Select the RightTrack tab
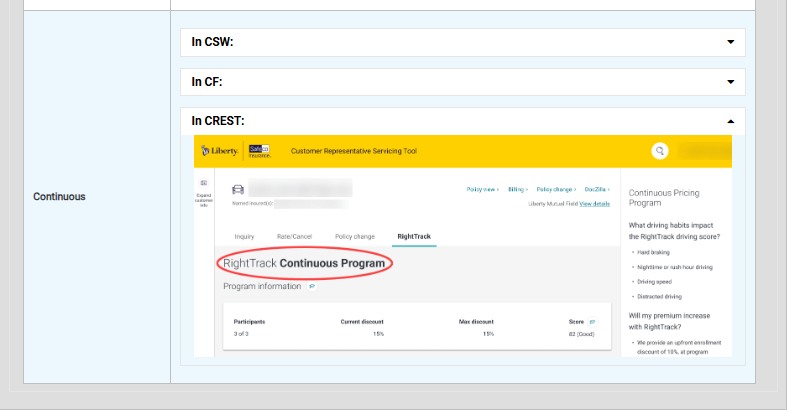This screenshot has height=412, width=795. (414, 237)
